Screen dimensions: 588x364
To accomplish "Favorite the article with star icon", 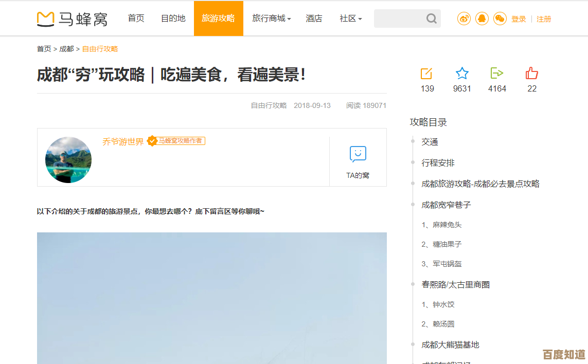I will 462,74.
